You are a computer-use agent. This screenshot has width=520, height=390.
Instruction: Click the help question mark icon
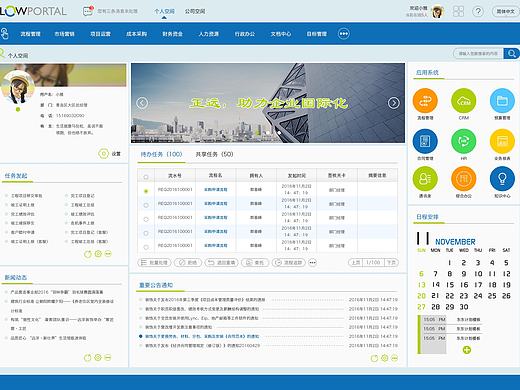478,12
